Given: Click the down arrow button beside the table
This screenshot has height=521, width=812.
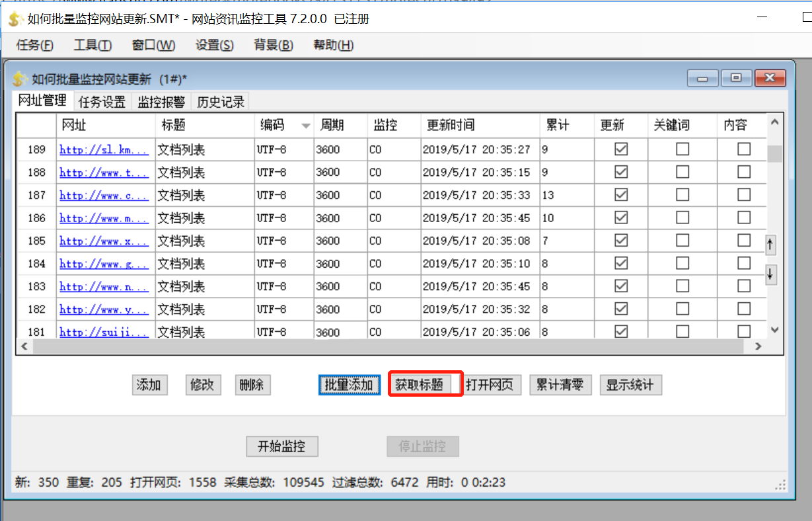Looking at the screenshot, I should click(770, 273).
